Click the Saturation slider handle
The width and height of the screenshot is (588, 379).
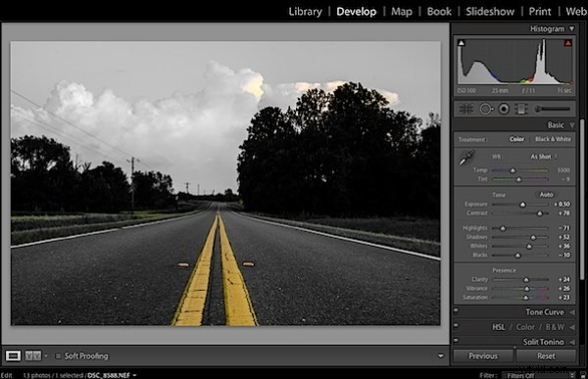[525, 298]
